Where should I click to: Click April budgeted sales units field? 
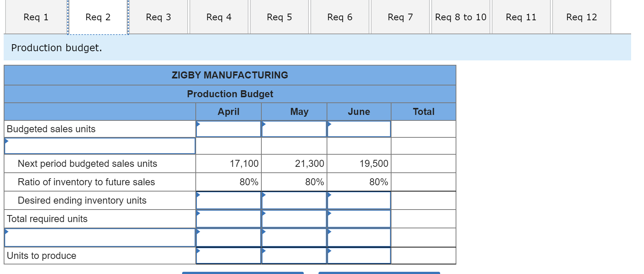tap(229, 129)
